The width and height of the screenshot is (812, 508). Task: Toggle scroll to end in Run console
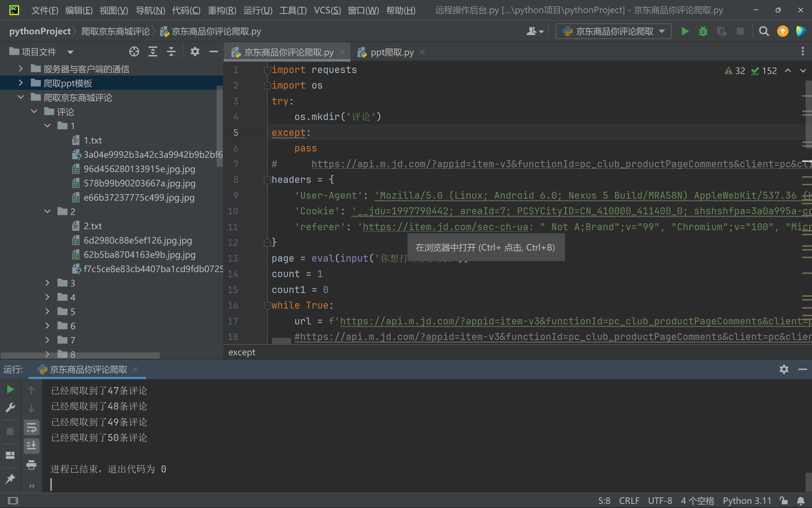[31, 446]
